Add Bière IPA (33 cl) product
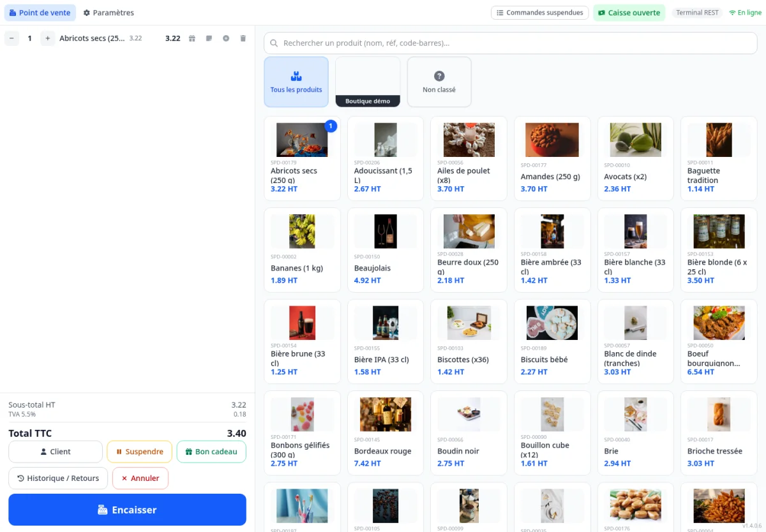 coord(385,341)
